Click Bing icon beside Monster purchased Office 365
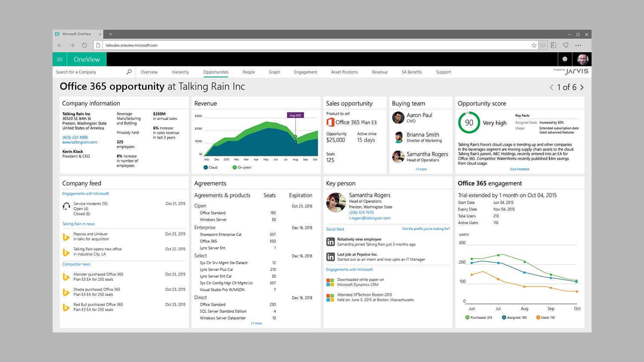This screenshot has width=644, height=362. pyautogui.click(x=66, y=277)
